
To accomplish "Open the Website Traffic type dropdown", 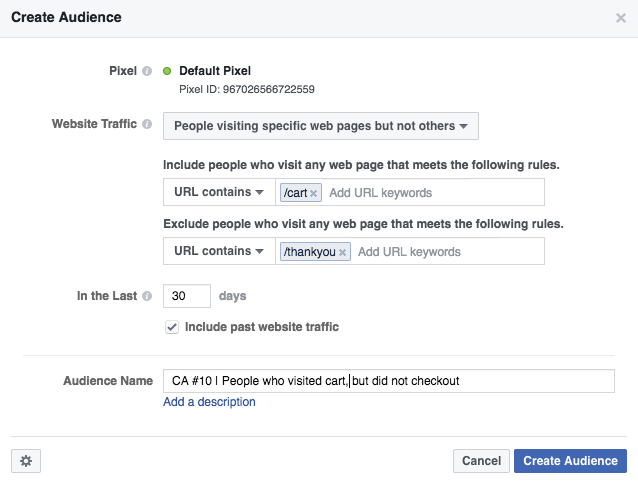I will coord(321,126).
